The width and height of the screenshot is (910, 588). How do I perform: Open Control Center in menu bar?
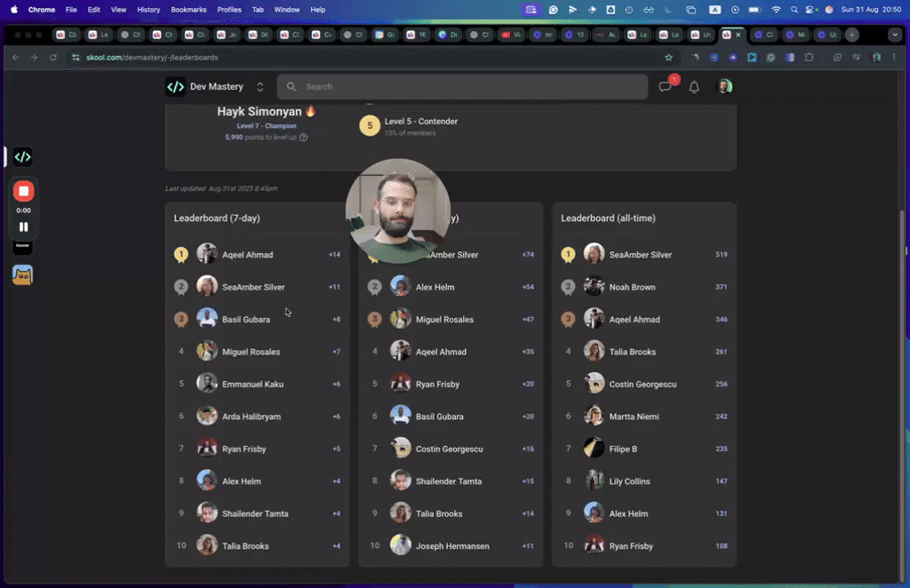[810, 10]
